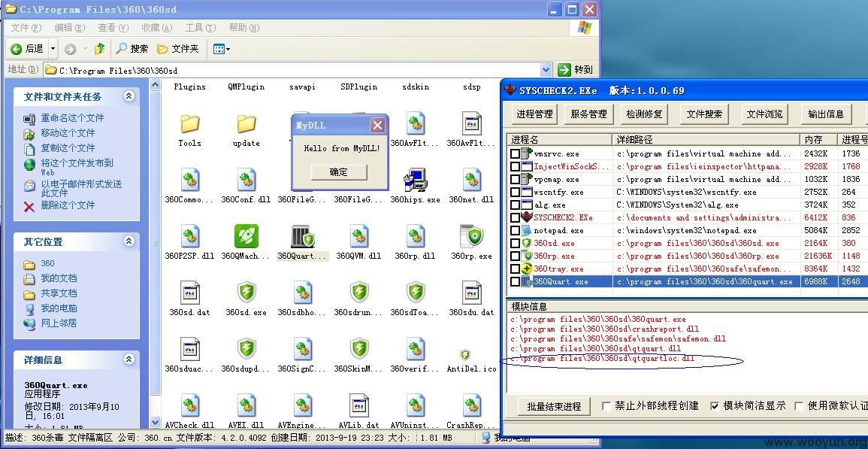Open the Tools menu in Explorer
This screenshot has width=868, height=449.
pyautogui.click(x=201, y=28)
